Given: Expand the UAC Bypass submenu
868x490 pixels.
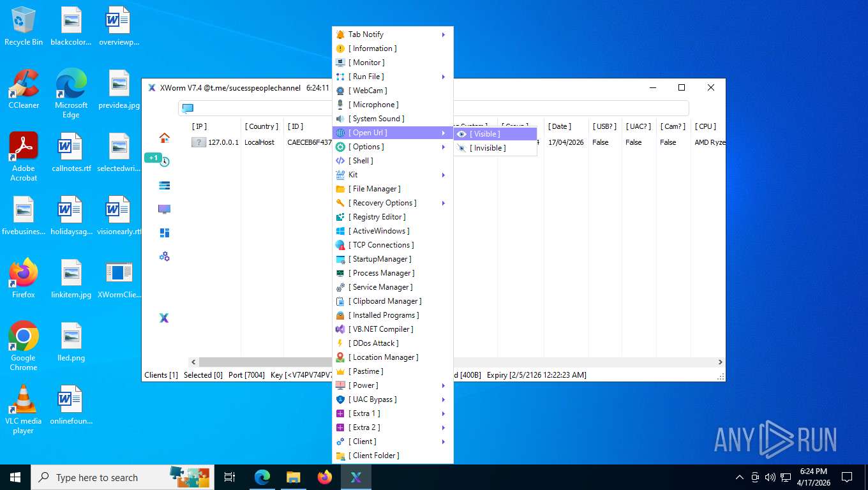Looking at the screenshot, I should [x=393, y=399].
